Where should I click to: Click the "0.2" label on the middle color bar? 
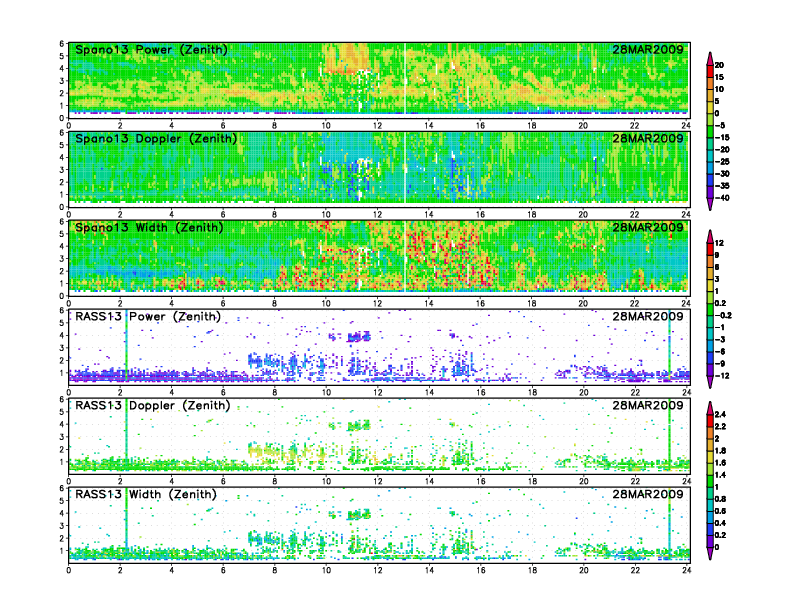(x=721, y=303)
